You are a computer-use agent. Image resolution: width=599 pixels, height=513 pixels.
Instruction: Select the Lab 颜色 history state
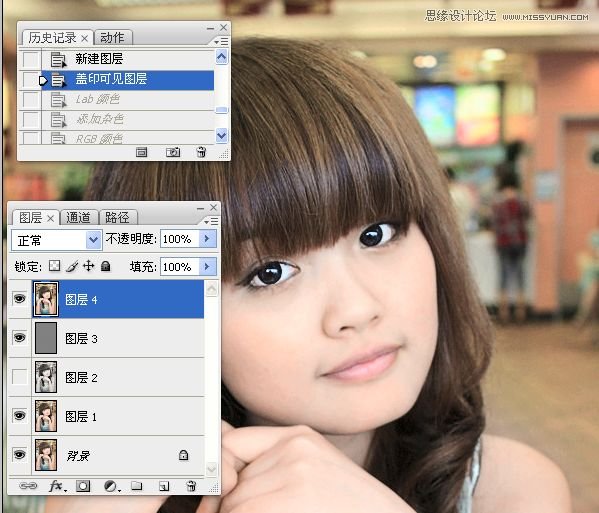117,99
